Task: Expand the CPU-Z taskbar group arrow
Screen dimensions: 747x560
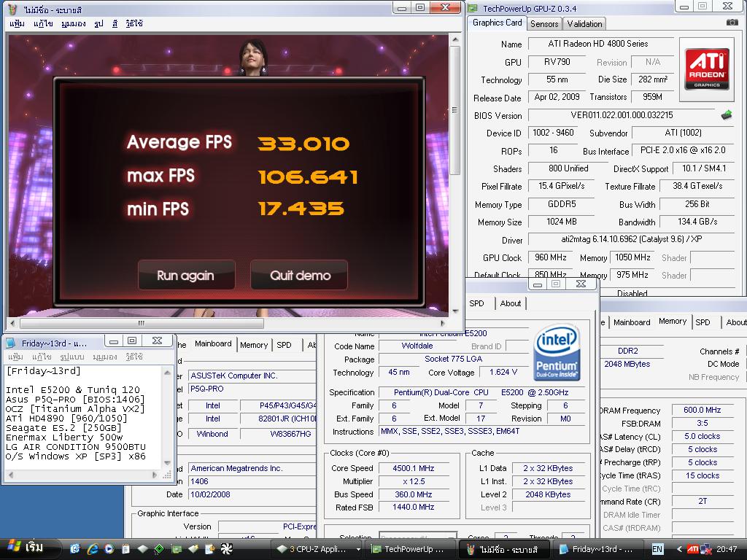Action: 358,549
